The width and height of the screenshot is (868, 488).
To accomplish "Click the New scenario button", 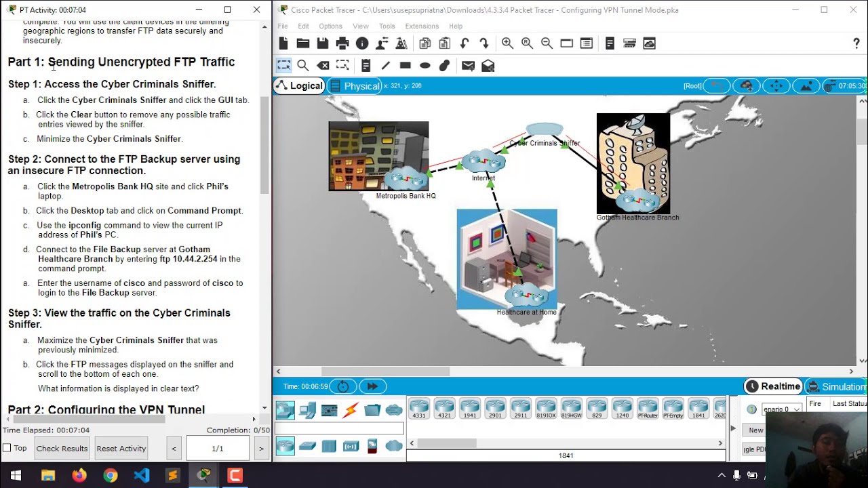I will (x=755, y=430).
